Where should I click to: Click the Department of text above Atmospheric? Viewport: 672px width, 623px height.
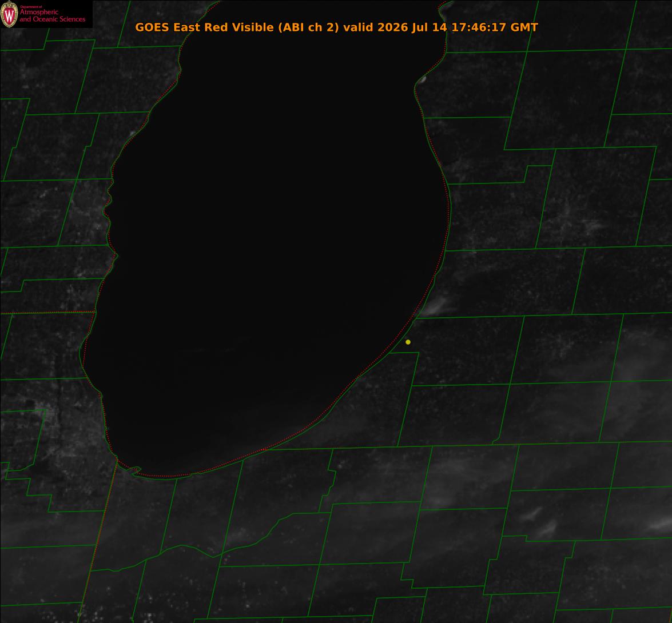point(31,7)
